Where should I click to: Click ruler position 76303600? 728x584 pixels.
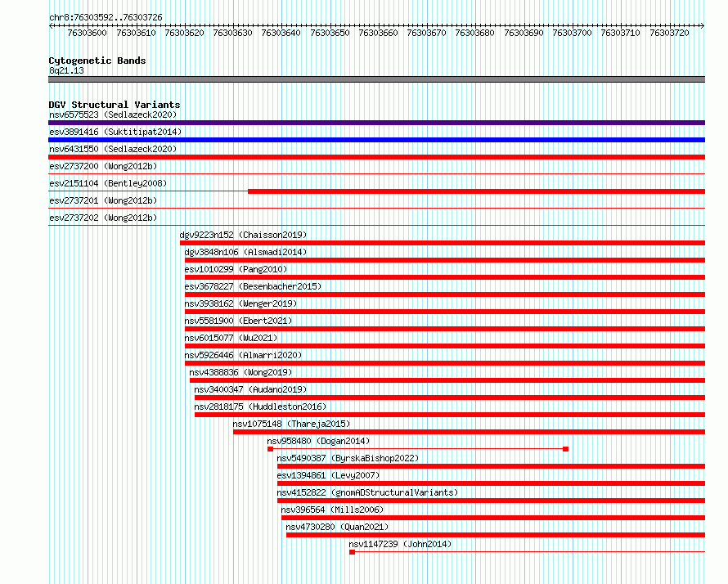coord(88,33)
